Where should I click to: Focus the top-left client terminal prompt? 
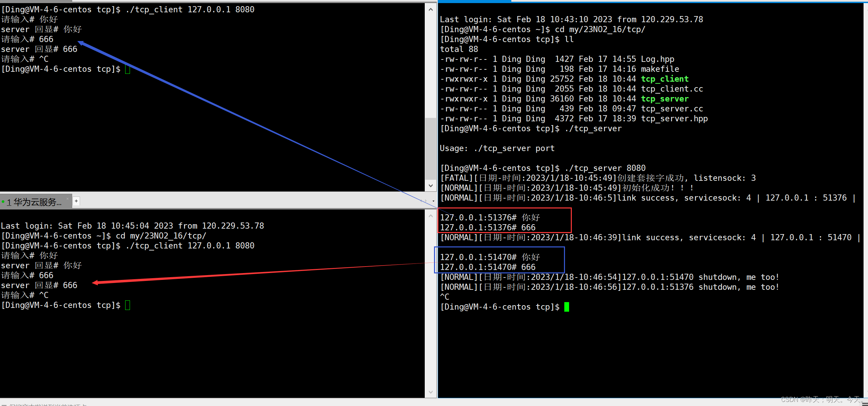(x=128, y=69)
